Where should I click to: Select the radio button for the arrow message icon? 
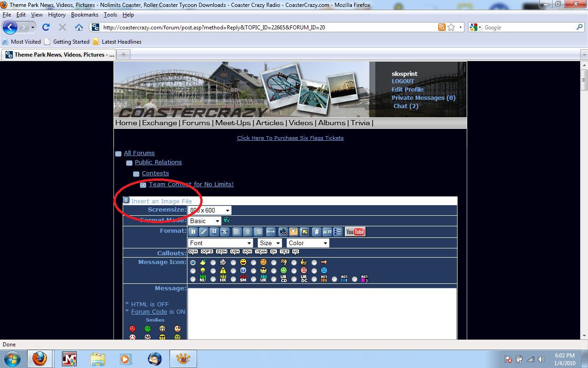tap(314, 263)
